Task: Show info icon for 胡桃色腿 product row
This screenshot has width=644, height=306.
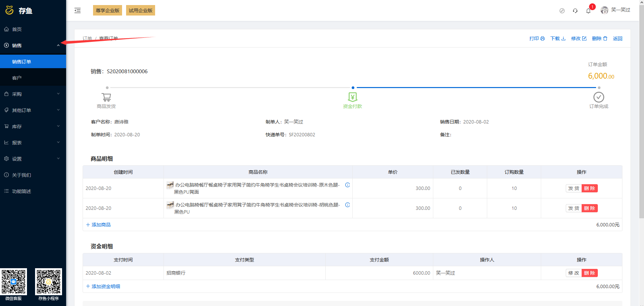Action: coord(348,205)
